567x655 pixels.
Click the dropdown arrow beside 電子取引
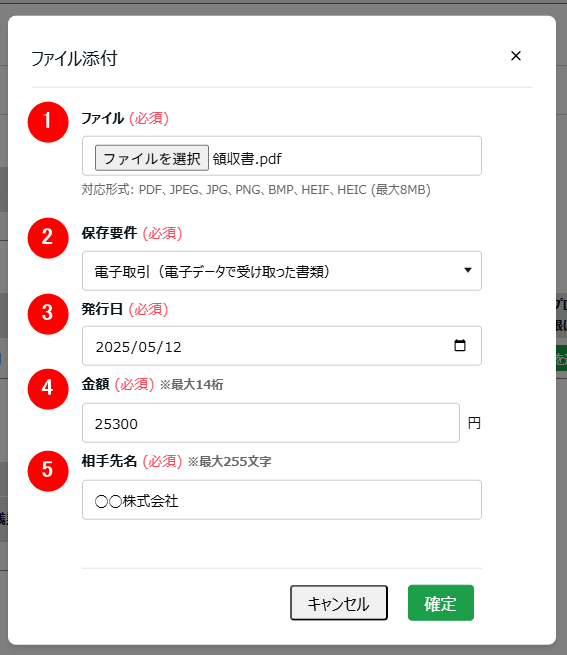[468, 270]
